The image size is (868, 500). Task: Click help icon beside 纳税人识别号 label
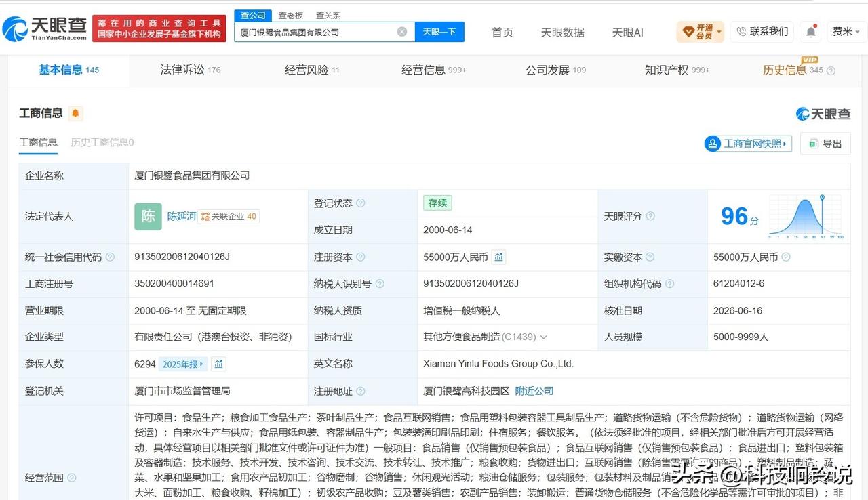coord(380,284)
